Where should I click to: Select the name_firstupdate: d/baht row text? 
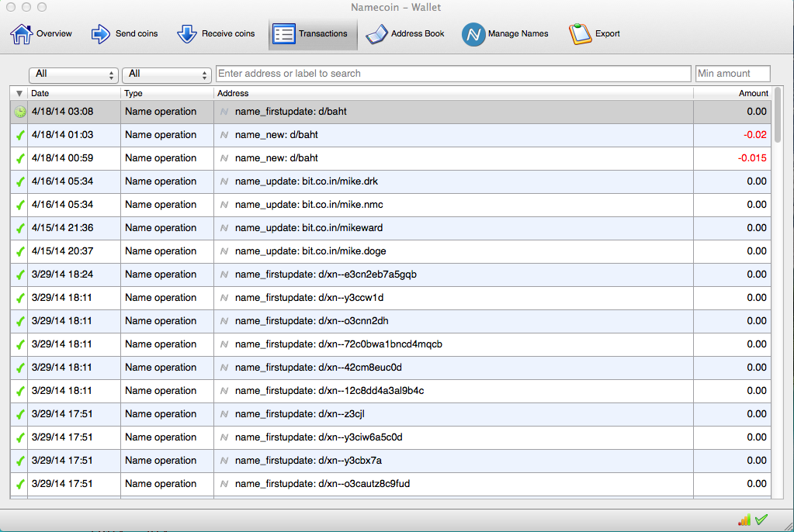pyautogui.click(x=290, y=112)
